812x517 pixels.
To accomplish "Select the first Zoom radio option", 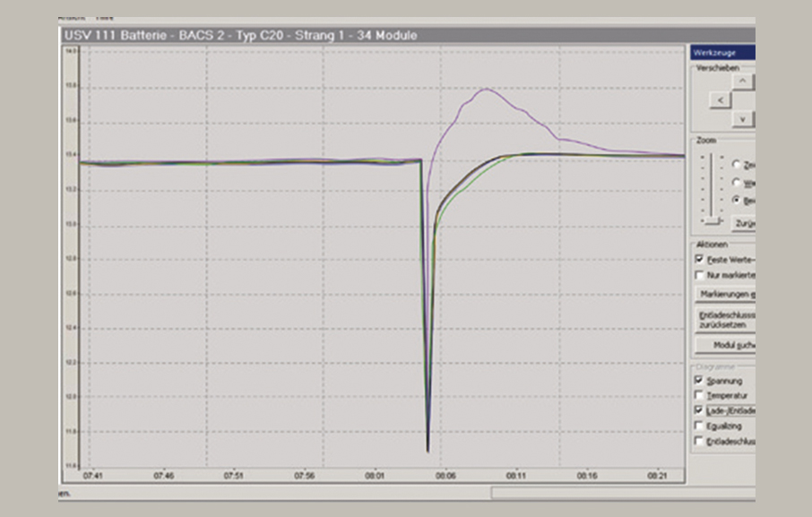I will click(x=737, y=165).
